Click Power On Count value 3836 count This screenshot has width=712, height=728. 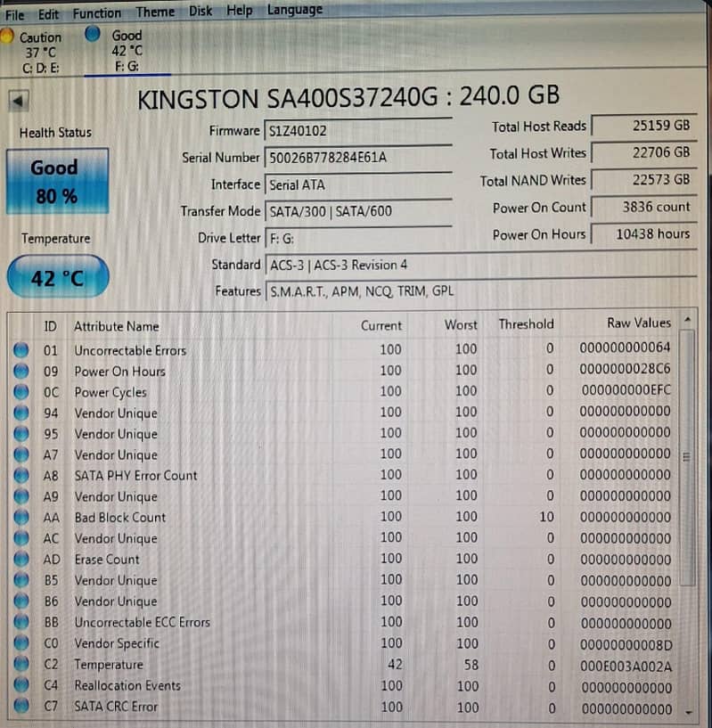(x=643, y=207)
